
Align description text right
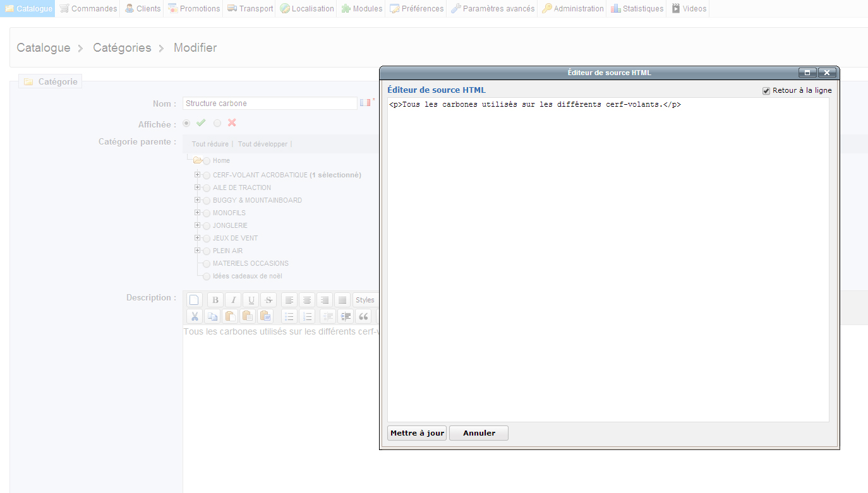click(x=324, y=300)
